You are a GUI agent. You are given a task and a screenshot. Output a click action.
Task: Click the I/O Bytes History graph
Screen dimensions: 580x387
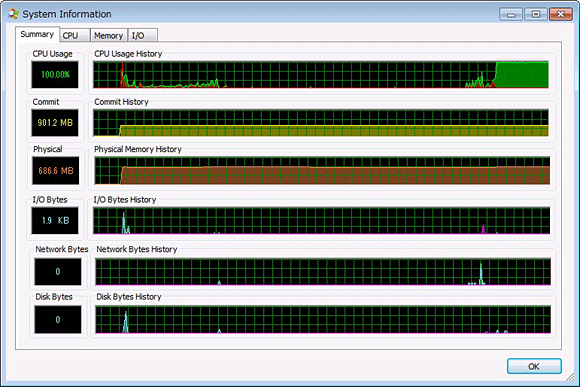pos(321,221)
